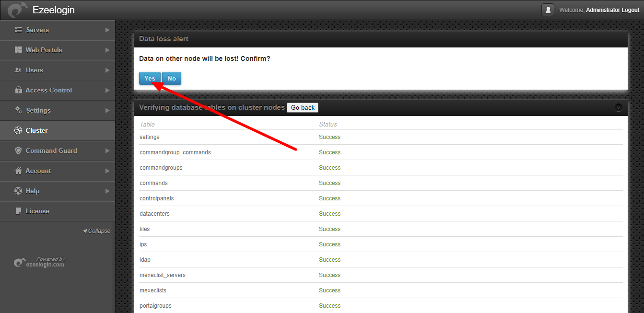Click the Table column header
The width and height of the screenshot is (644, 313).
[x=147, y=124]
